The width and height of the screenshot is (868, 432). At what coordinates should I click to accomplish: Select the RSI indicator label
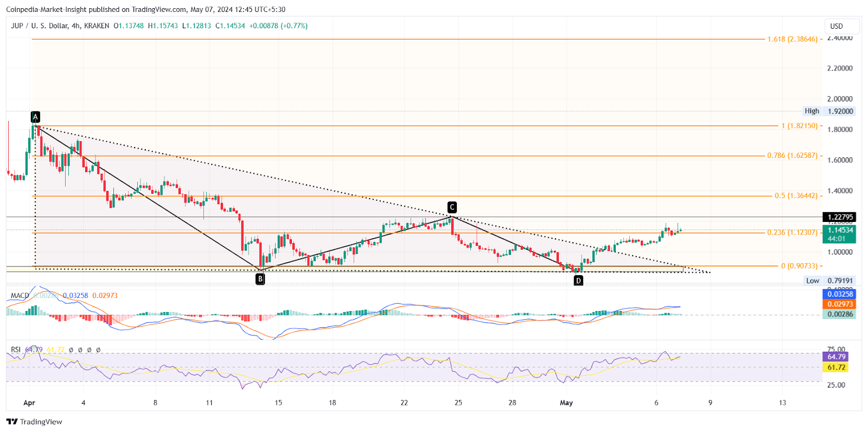tap(16, 350)
